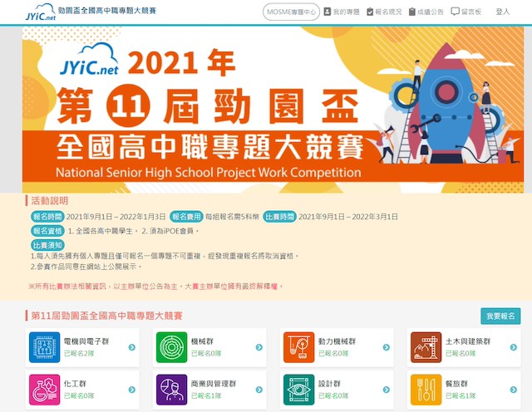Open the 動力機械群 category link
This screenshot has width=532, height=412.
click(337, 341)
